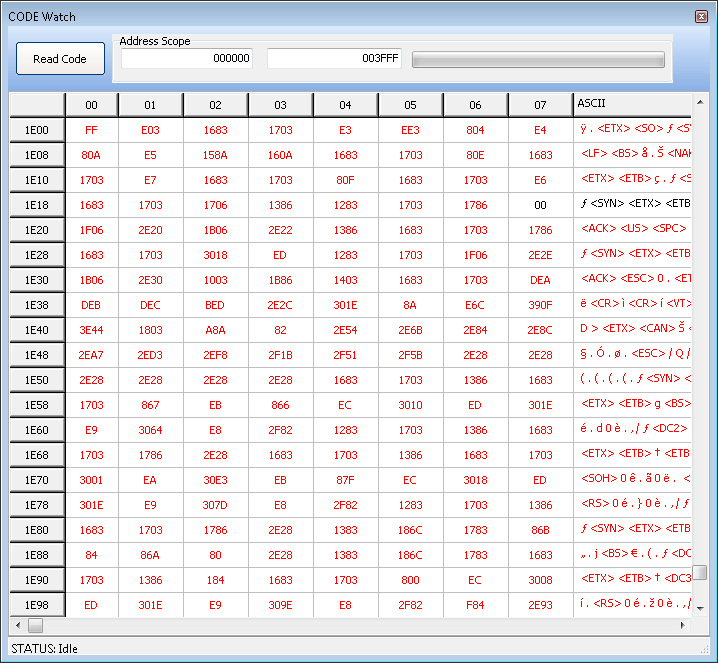Image resolution: width=718 pixels, height=663 pixels.
Task: Select row header 1E80
Action: click(37, 530)
